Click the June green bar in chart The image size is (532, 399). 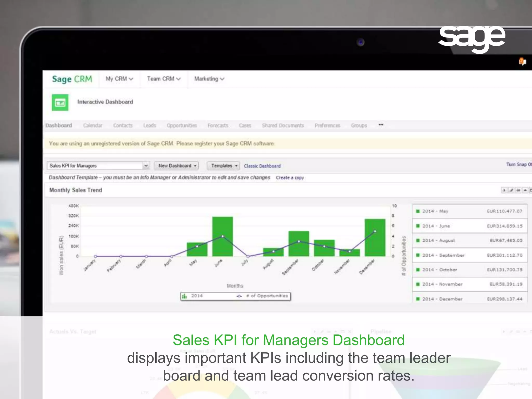click(223, 236)
